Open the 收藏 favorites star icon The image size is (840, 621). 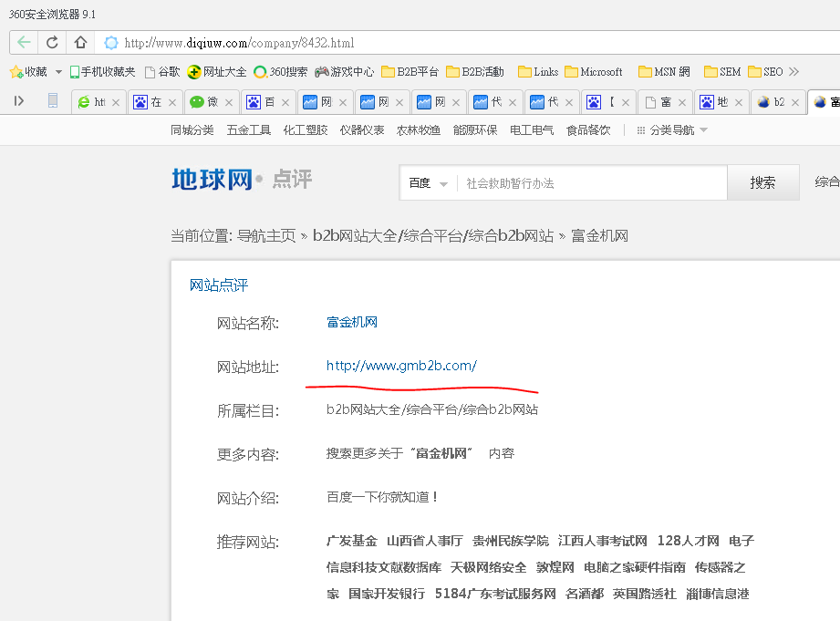(16, 72)
